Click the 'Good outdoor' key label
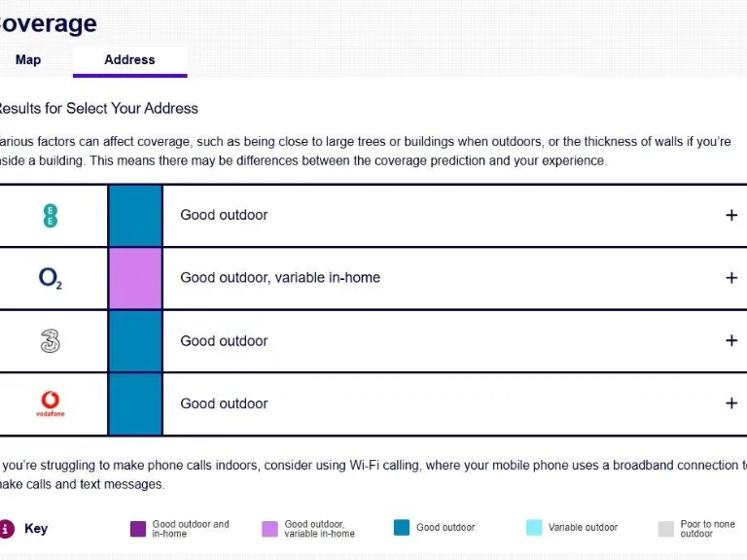 point(445,528)
